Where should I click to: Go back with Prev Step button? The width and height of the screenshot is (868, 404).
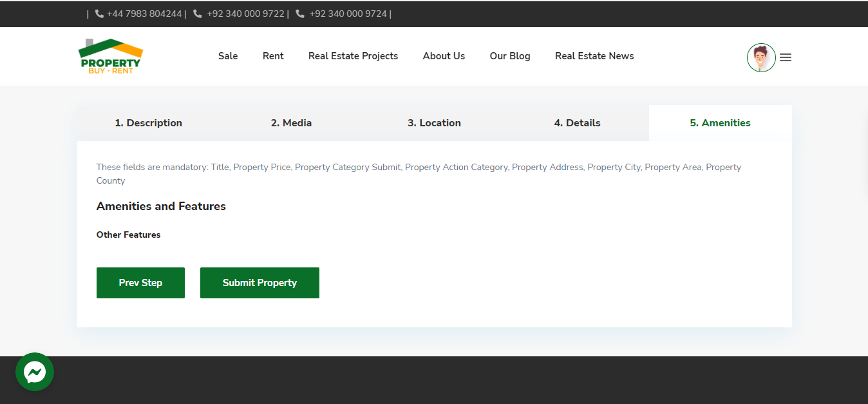[x=140, y=283]
